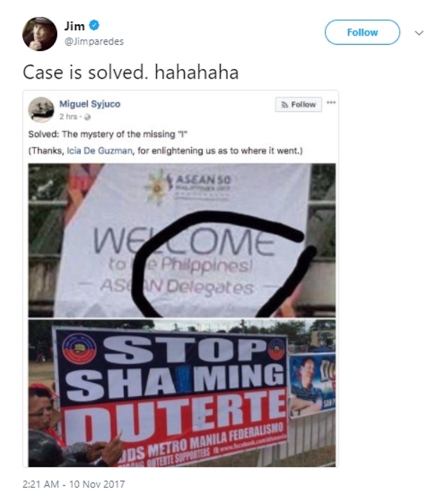Click Jim's profile avatar photo
This screenshot has height=496, width=448.
tap(39, 33)
